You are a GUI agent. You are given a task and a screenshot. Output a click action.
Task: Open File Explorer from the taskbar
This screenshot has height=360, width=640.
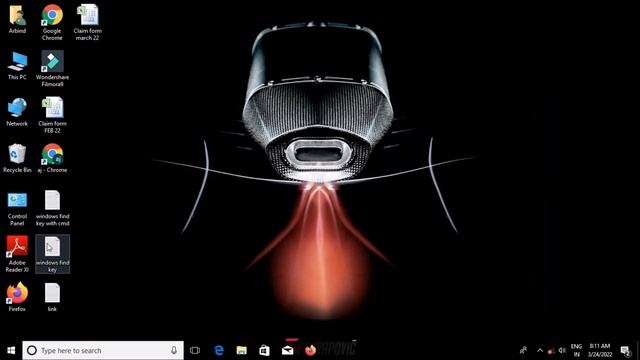click(242, 350)
